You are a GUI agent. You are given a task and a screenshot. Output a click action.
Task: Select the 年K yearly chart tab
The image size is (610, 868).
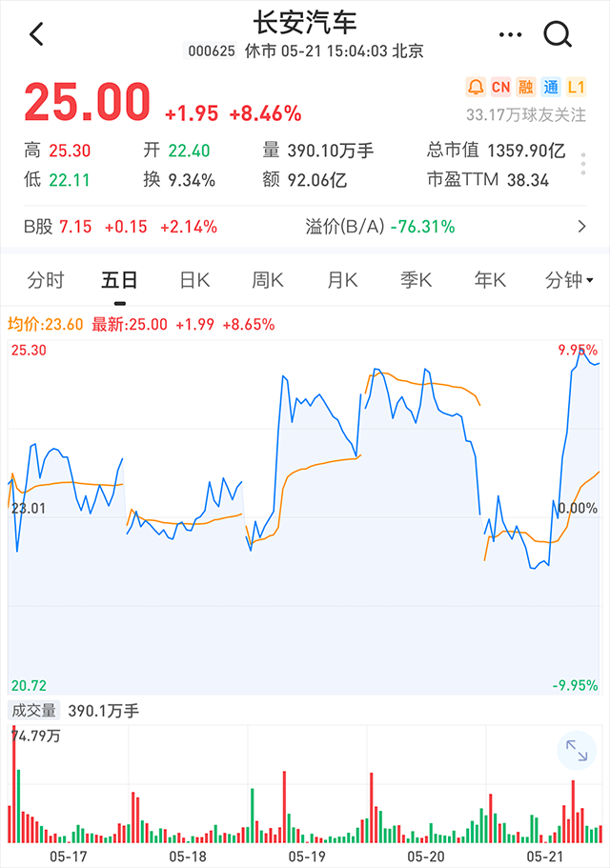click(x=491, y=280)
